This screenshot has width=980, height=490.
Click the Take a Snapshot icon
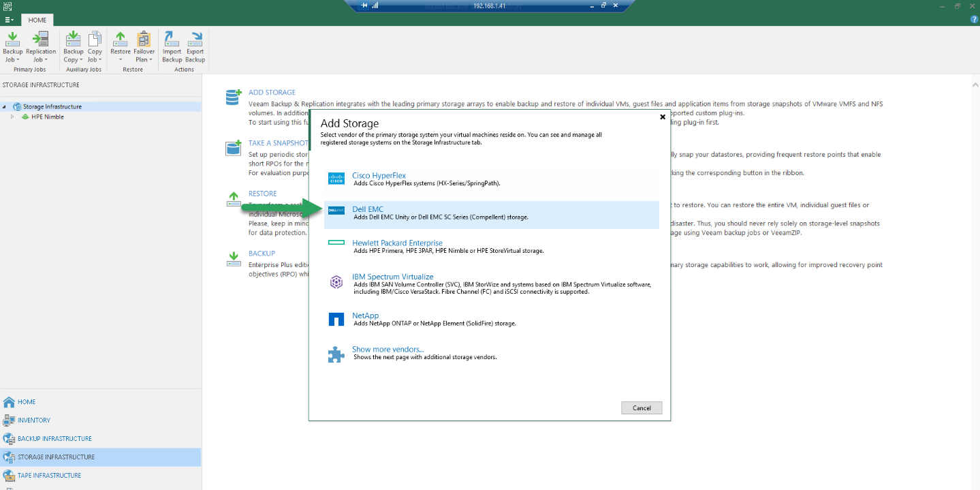point(234,148)
